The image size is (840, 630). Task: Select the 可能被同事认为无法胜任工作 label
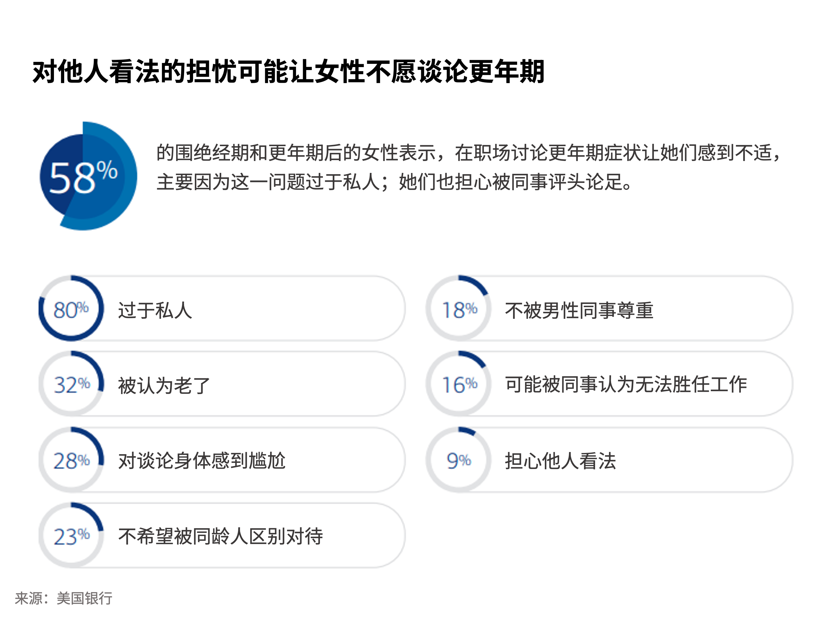pos(626,384)
